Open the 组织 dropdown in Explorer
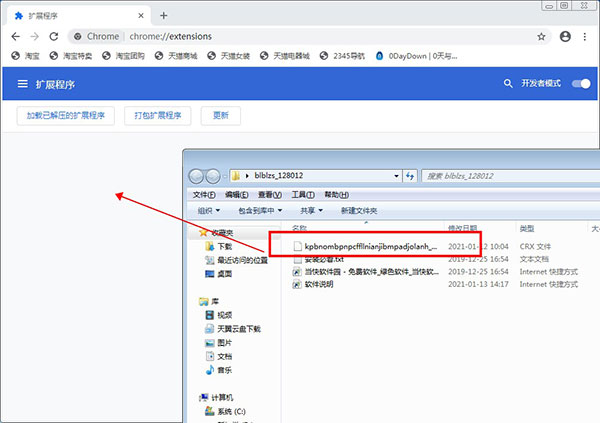The width and height of the screenshot is (600, 423). (x=208, y=211)
